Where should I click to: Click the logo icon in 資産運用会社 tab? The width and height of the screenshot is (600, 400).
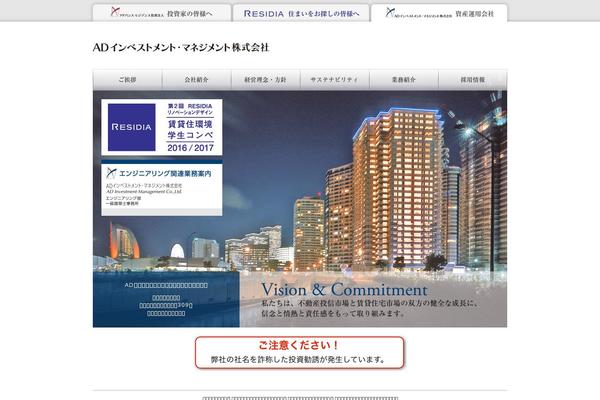pyautogui.click(x=390, y=13)
